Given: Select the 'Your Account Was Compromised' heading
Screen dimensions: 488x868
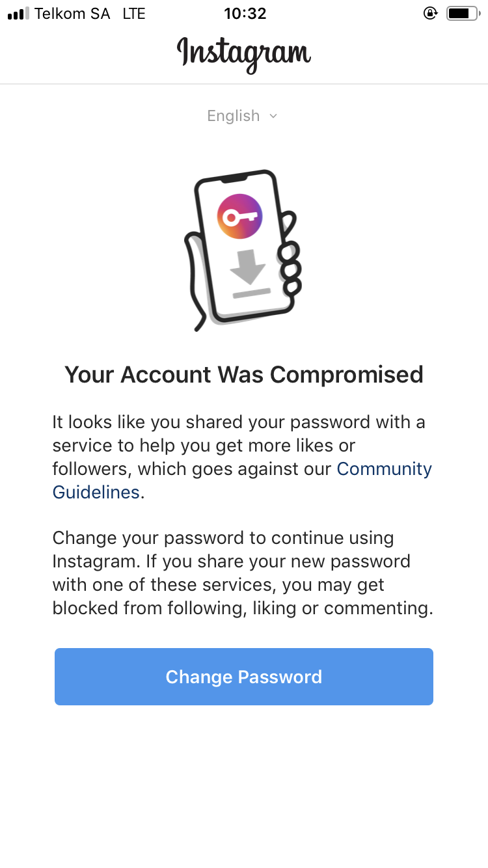Looking at the screenshot, I should pos(244,375).
